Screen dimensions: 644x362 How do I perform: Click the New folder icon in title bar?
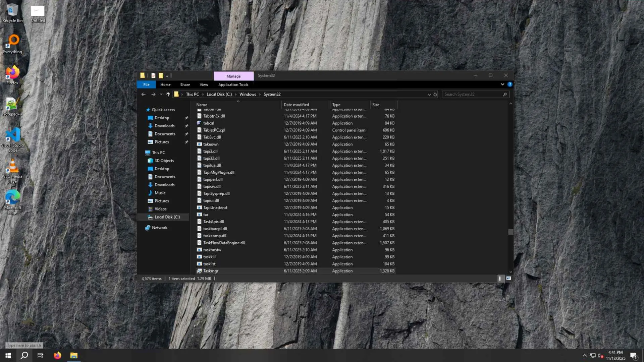click(161, 75)
